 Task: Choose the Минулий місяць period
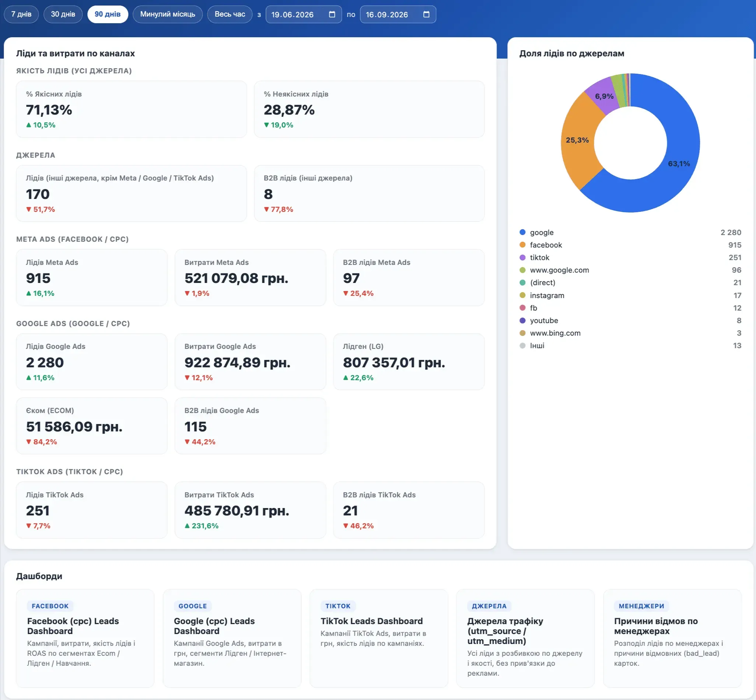[167, 14]
